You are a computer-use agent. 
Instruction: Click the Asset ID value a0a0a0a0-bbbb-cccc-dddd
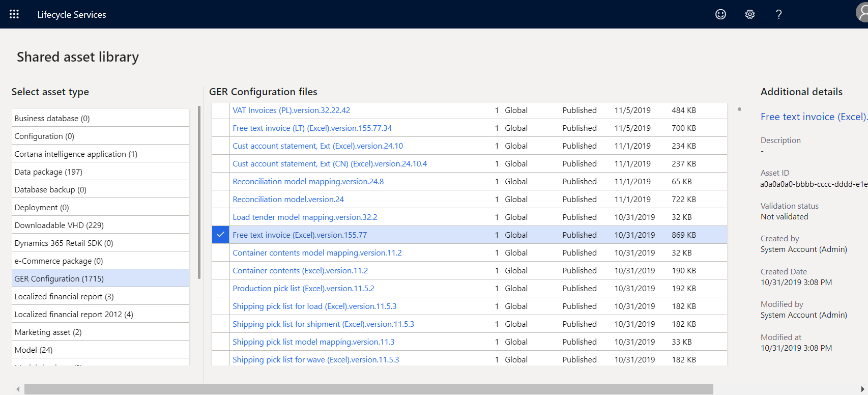[x=814, y=184]
